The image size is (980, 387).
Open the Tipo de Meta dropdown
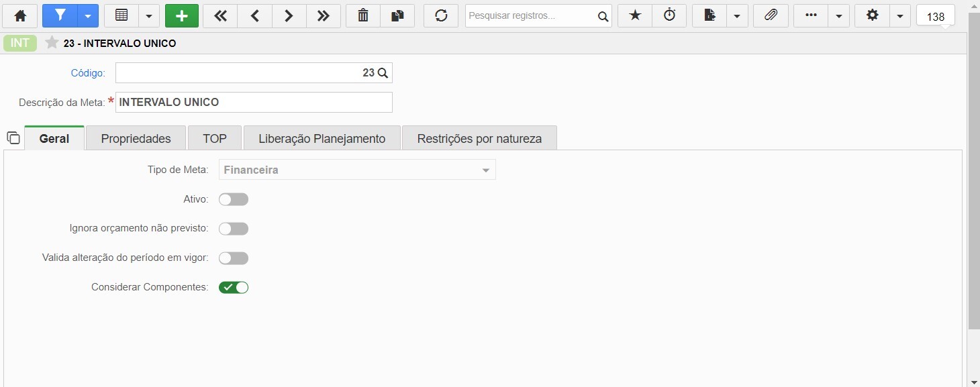pyautogui.click(x=357, y=170)
